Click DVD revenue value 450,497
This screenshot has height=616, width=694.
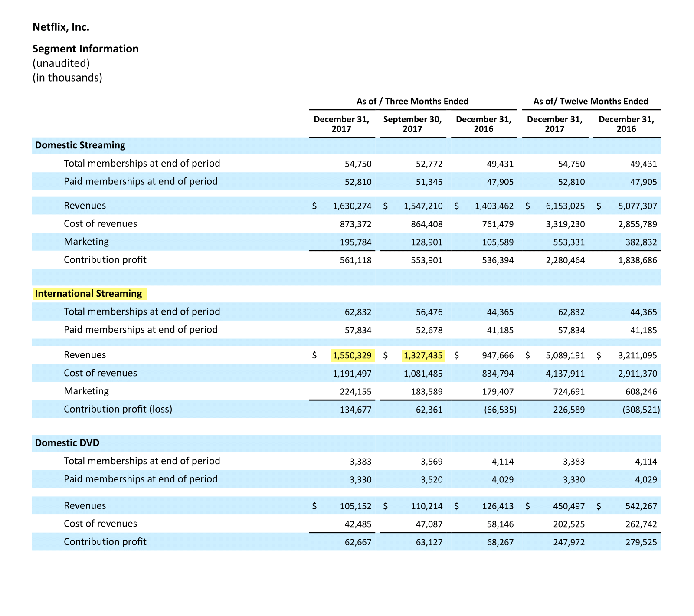pyautogui.click(x=569, y=506)
